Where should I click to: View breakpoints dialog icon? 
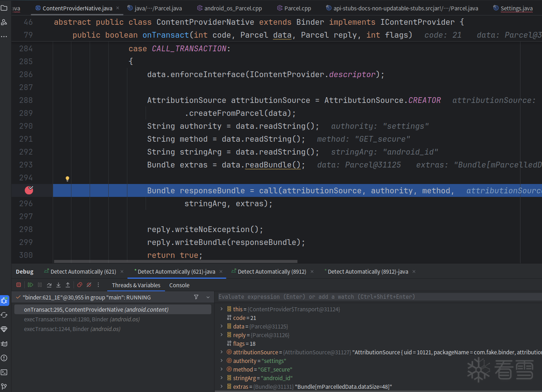(80, 285)
